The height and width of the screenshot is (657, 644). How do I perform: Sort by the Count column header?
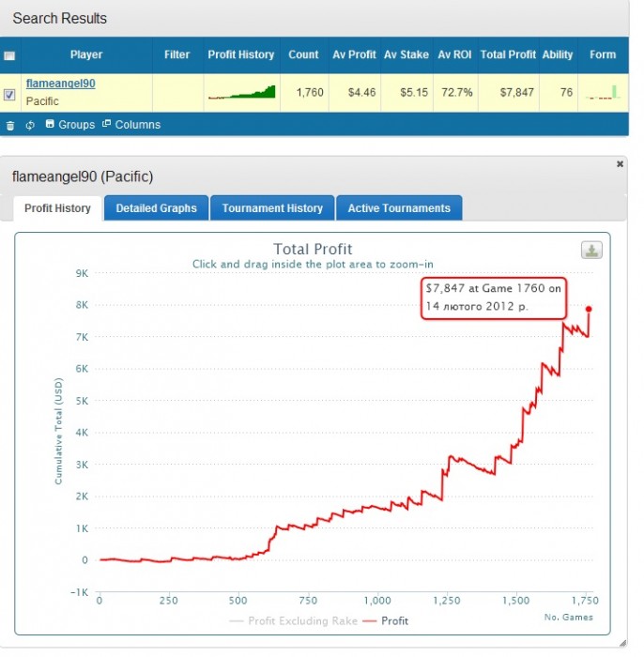[x=304, y=54]
